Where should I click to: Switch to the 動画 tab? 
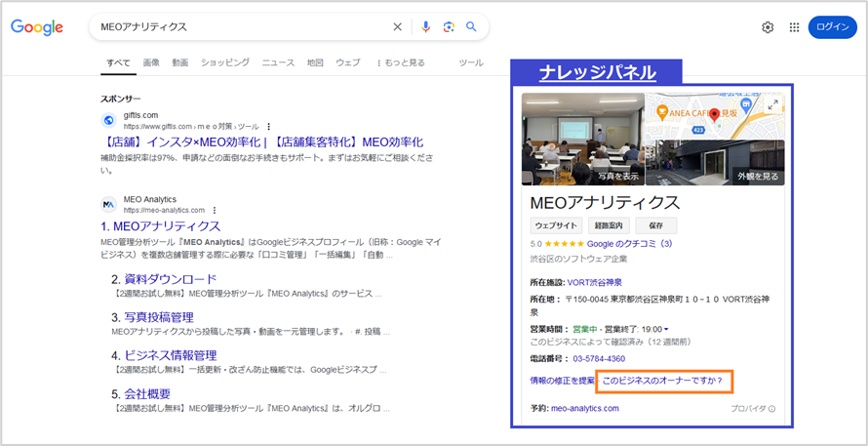(179, 62)
